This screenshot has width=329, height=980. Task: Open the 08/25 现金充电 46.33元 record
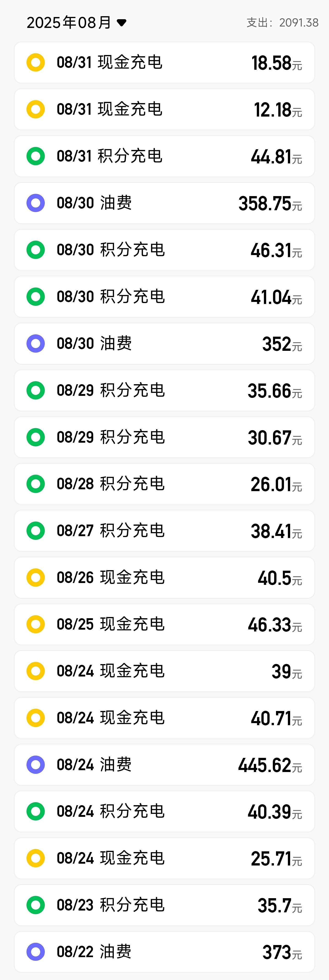164,624
